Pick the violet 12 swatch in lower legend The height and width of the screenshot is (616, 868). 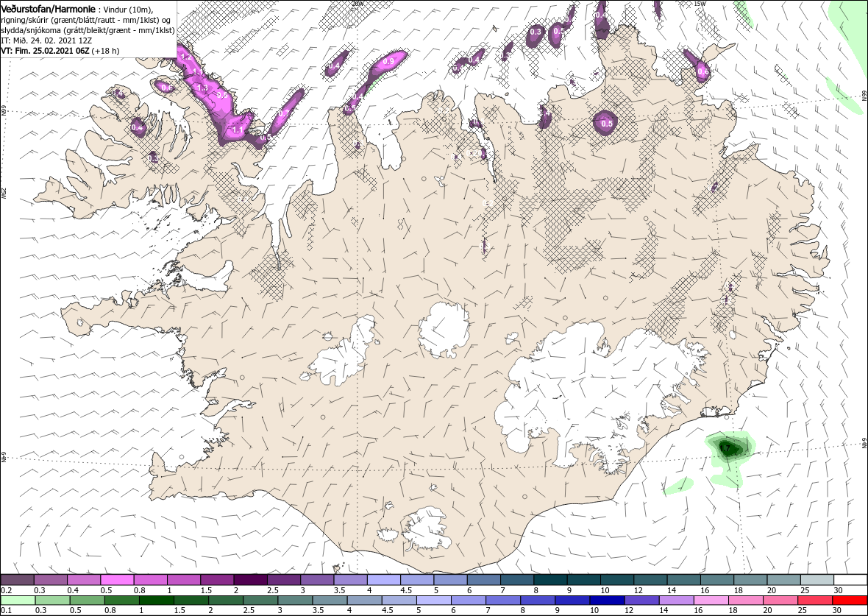(641, 601)
